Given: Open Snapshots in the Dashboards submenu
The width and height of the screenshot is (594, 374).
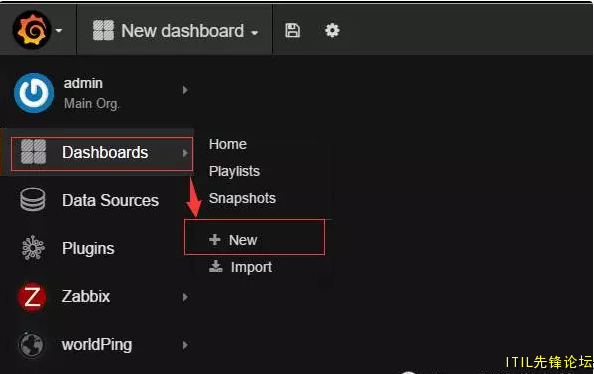Looking at the screenshot, I should coord(242,198).
